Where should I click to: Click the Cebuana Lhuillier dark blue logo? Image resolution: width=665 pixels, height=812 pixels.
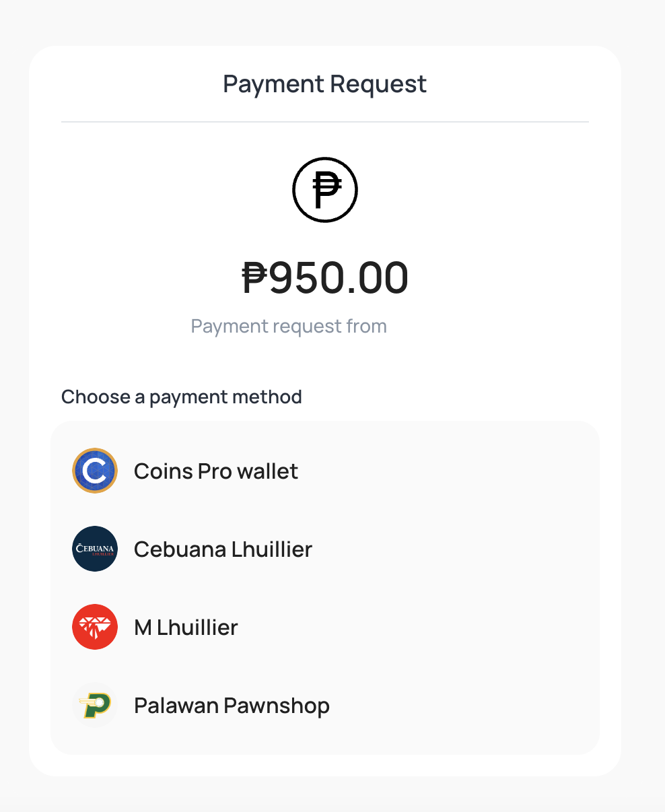pos(95,549)
